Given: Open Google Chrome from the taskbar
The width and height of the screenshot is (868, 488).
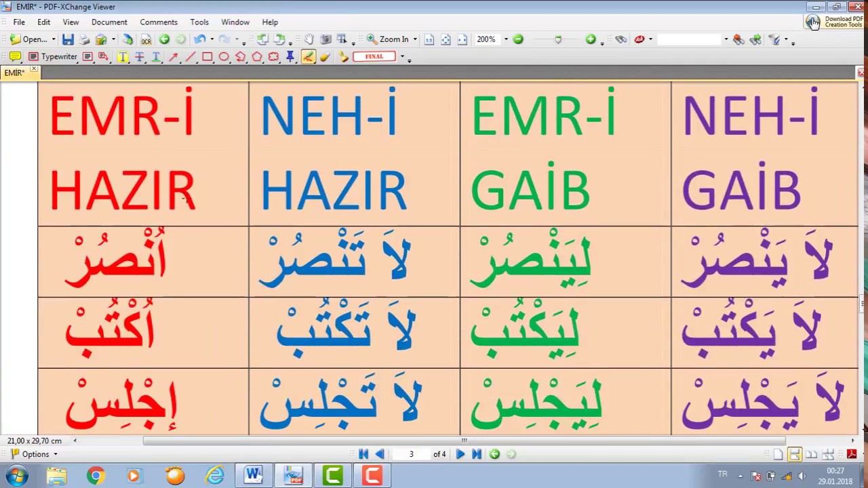Looking at the screenshot, I should 96,476.
